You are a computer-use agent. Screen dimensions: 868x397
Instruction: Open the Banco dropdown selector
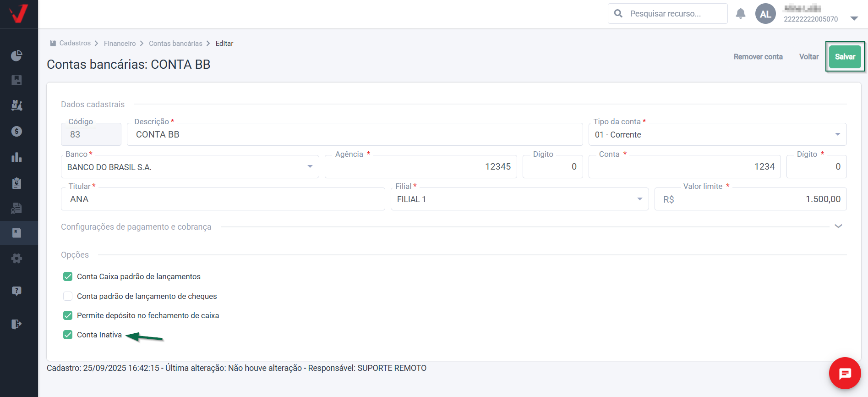click(190, 167)
